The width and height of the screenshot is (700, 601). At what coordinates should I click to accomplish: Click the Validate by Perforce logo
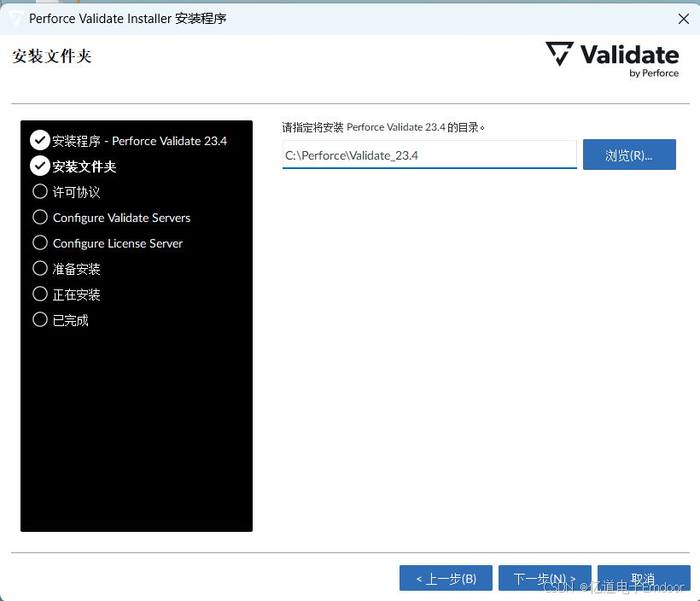(612, 60)
